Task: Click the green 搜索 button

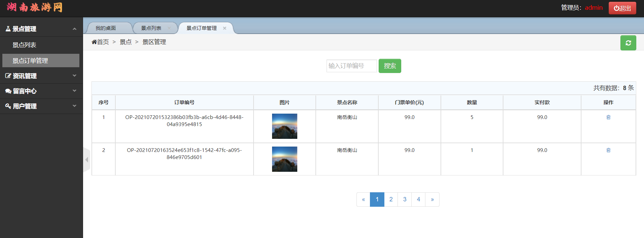Action: 389,66
